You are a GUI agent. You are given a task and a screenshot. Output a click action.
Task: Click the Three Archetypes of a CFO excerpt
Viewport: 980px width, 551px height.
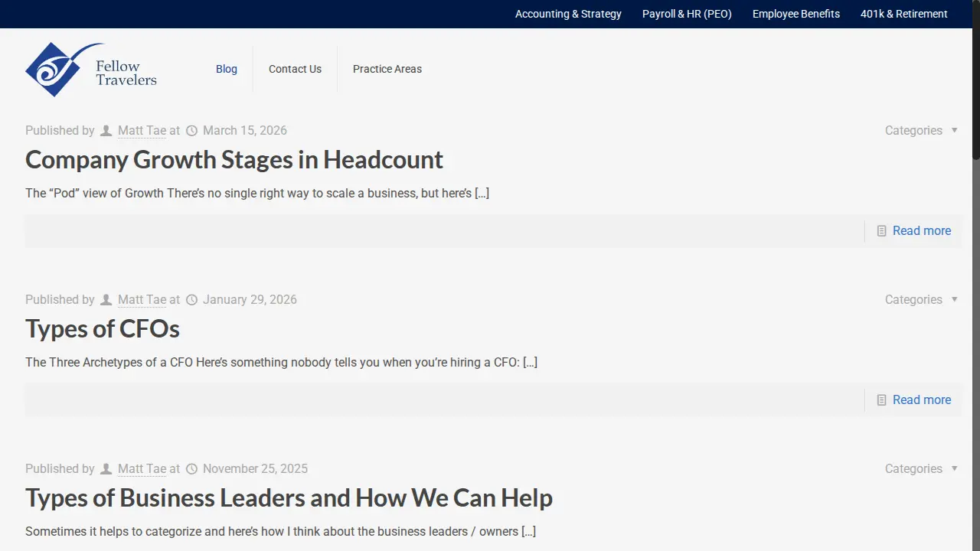pos(281,363)
